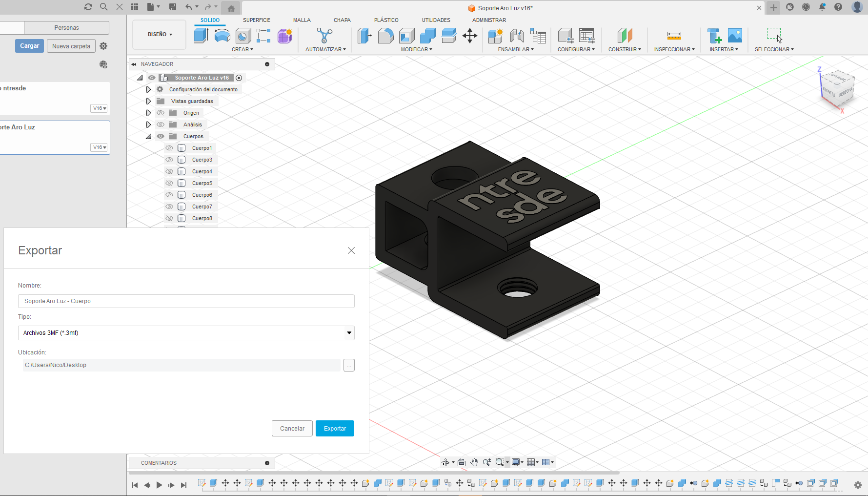
Task: Click the Undo arrow icon
Action: point(189,7)
